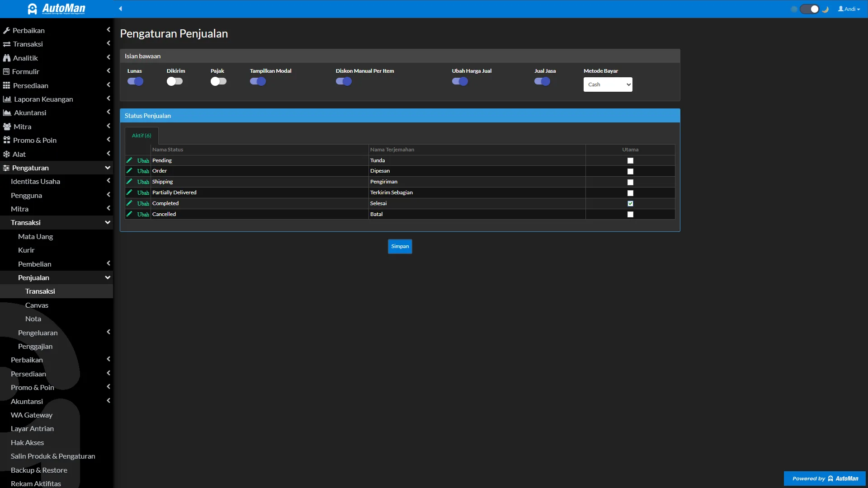Click the Simpan button
This screenshot has width=868, height=488.
pos(400,246)
